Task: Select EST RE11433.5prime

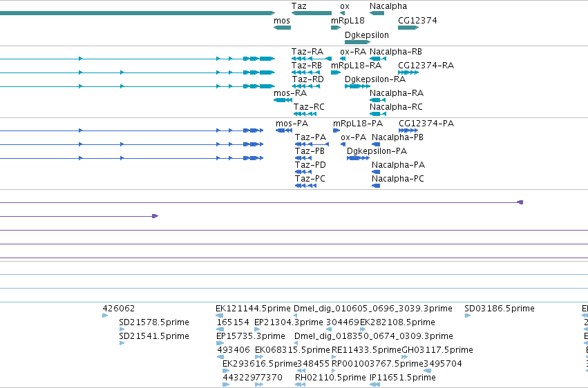Action: [366, 350]
